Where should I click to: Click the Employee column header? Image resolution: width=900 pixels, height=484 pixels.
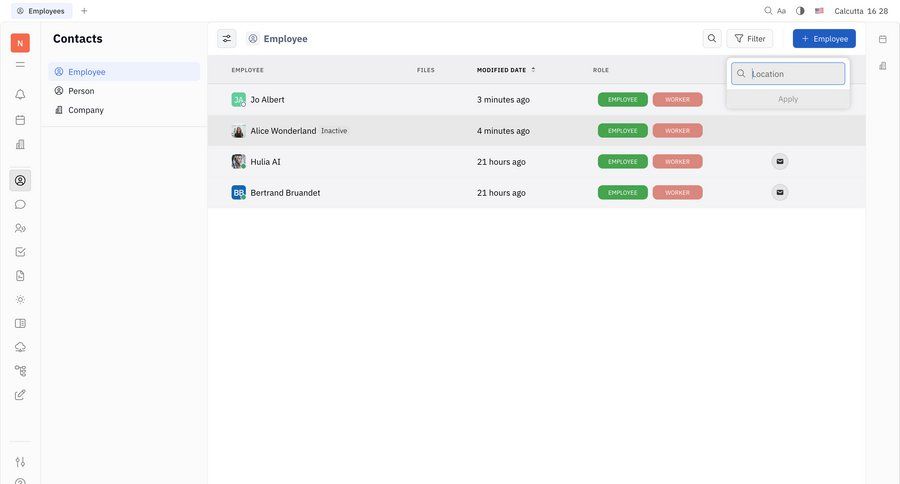[x=247, y=70]
